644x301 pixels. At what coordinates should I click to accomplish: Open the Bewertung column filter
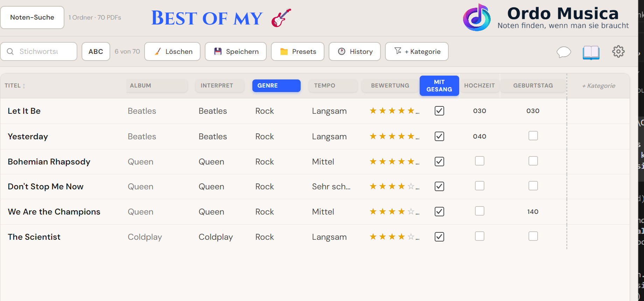click(390, 86)
